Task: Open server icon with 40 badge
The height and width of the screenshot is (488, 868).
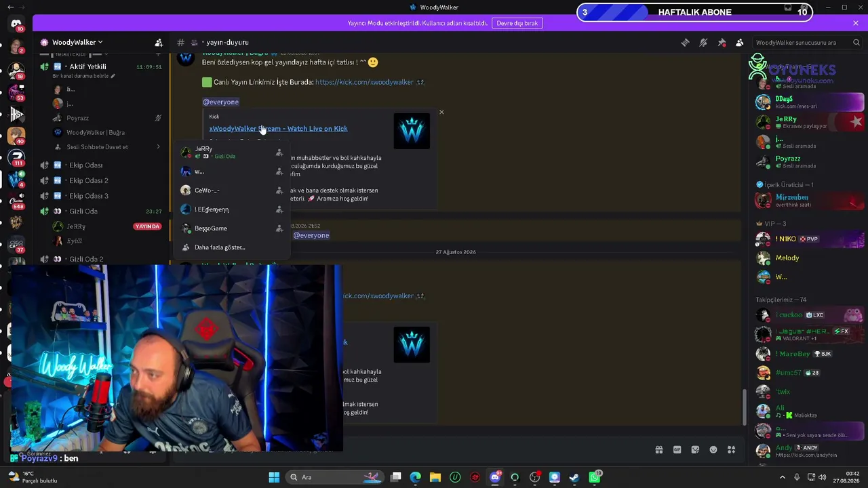Action: click(x=16, y=136)
